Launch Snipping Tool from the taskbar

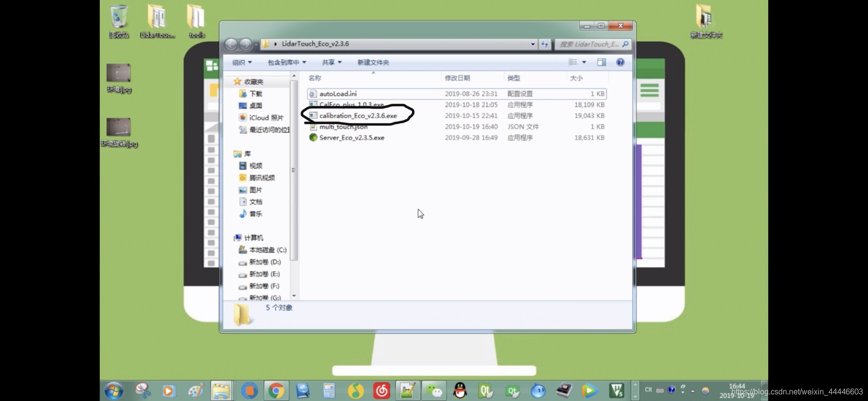(x=142, y=390)
